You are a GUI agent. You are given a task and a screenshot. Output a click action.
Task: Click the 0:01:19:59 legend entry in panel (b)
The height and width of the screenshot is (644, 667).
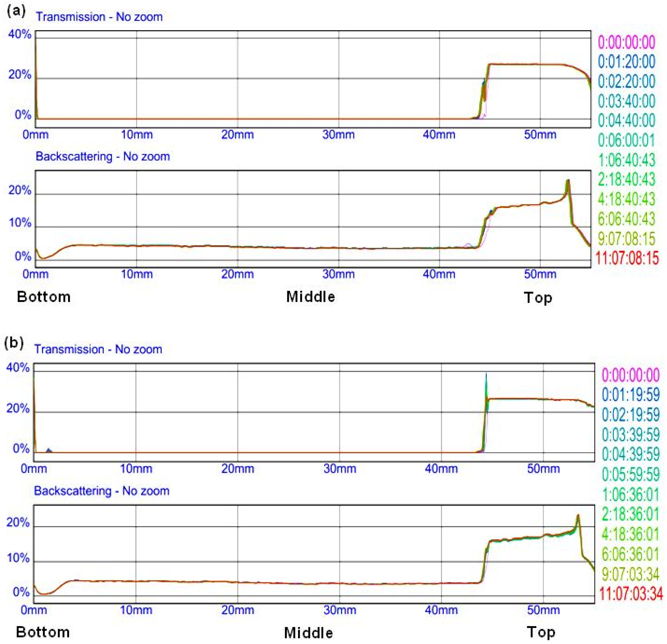click(x=631, y=395)
